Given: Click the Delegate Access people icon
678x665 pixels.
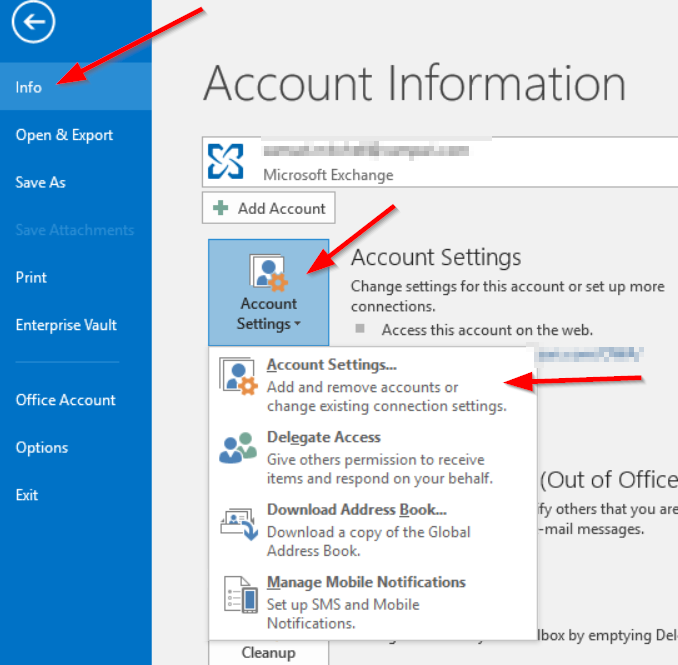Looking at the screenshot, I should click(238, 448).
